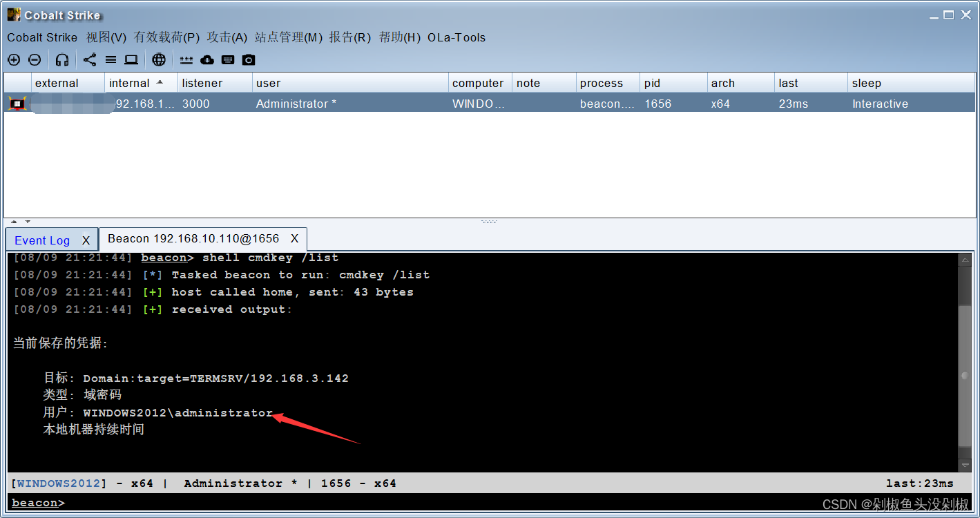Click the console scrollbar up arrow
Viewport: 980px width, 518px height.
965,260
